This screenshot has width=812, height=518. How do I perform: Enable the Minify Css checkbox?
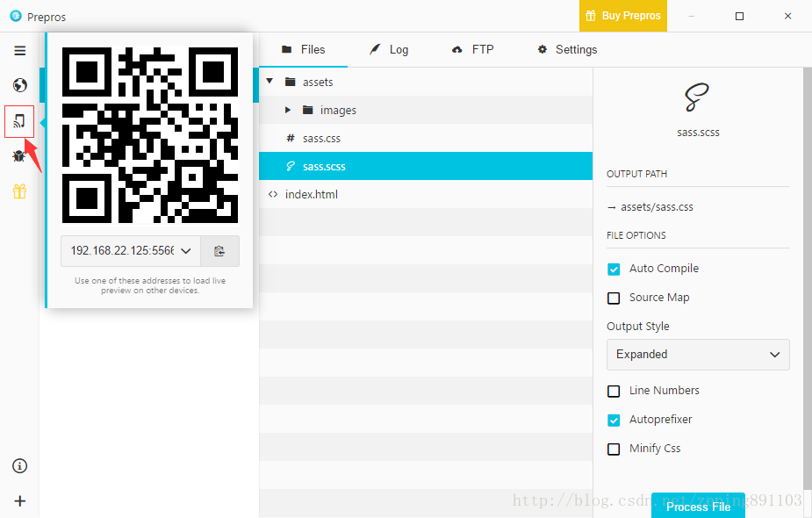(614, 450)
